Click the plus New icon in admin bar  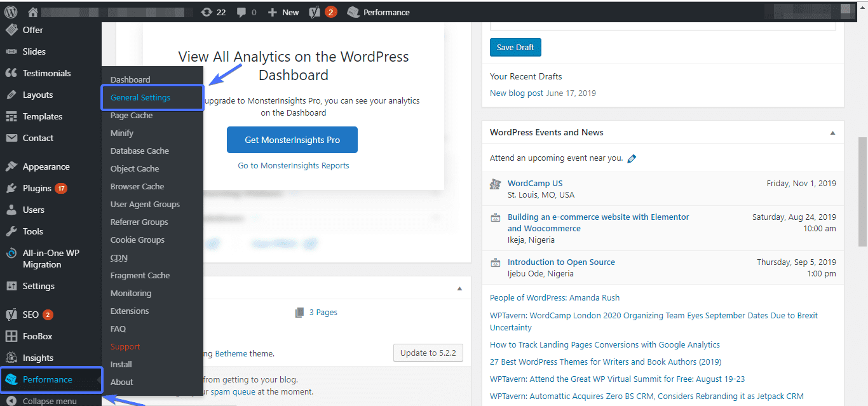[x=273, y=12]
